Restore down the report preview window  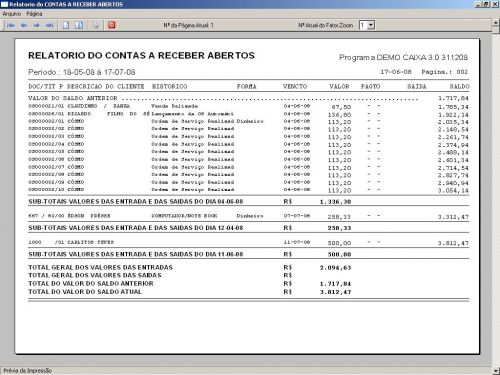[x=486, y=4]
